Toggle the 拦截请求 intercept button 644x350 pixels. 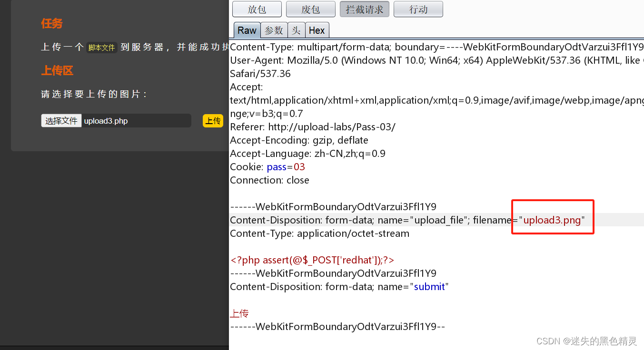click(x=365, y=9)
